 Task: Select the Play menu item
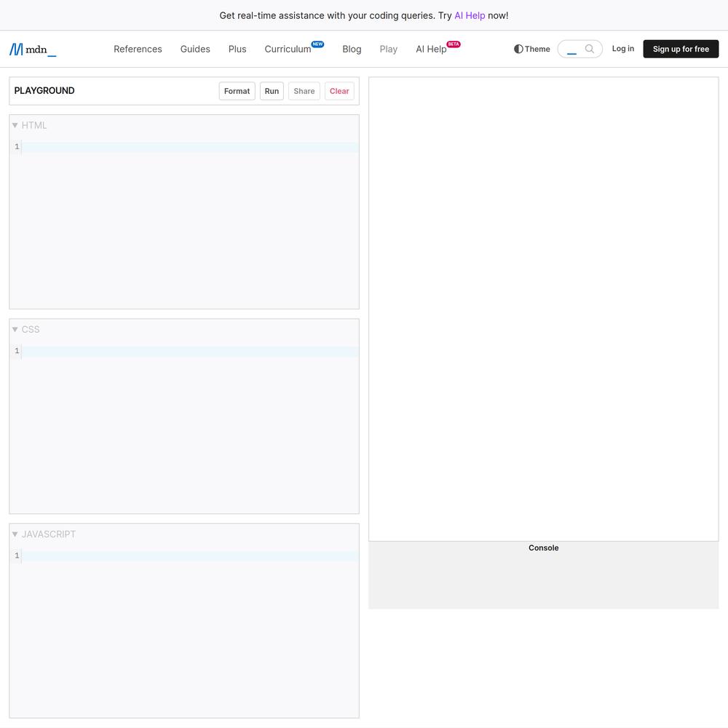pos(389,50)
